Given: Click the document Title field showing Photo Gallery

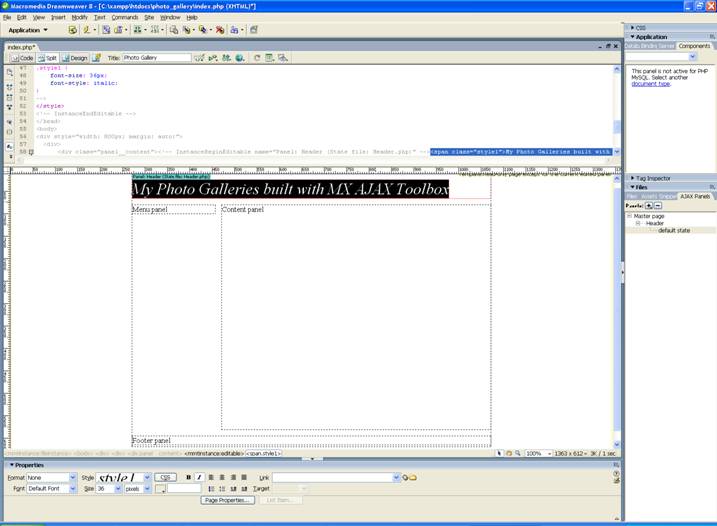Looking at the screenshot, I should 156,58.
